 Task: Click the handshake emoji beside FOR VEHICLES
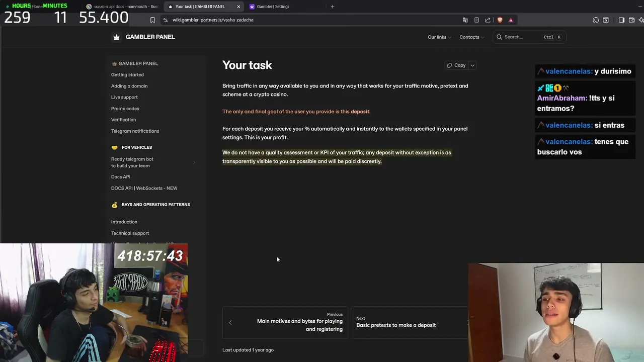pyautogui.click(x=114, y=147)
